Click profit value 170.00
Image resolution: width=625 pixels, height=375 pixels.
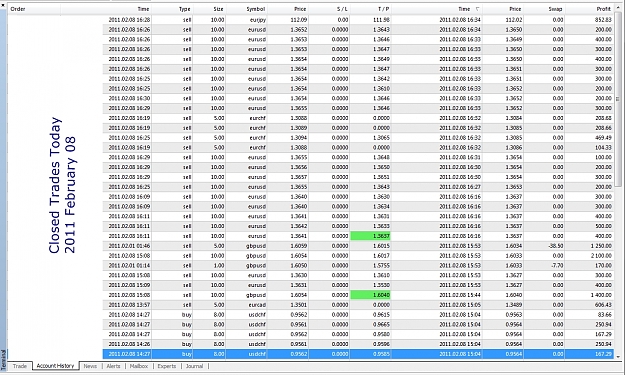(x=603, y=265)
